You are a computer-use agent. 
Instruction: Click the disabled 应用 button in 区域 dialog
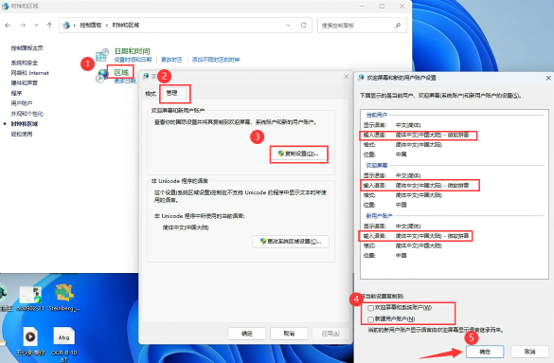click(x=331, y=333)
